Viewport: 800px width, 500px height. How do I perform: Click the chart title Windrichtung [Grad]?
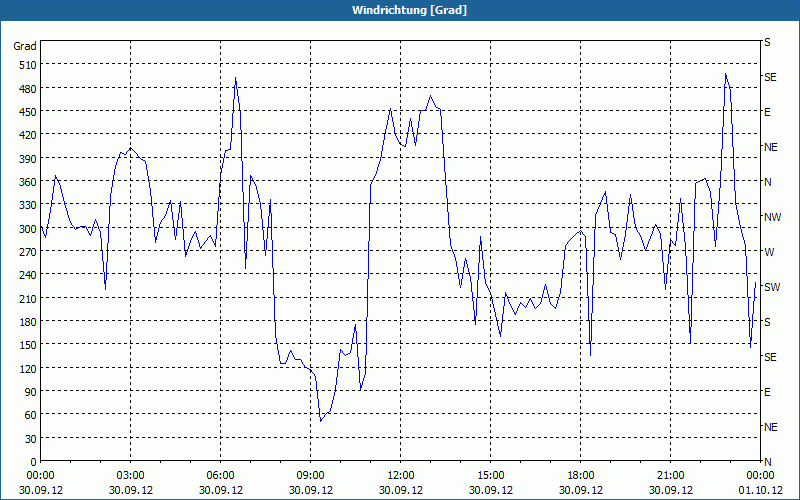[409, 10]
